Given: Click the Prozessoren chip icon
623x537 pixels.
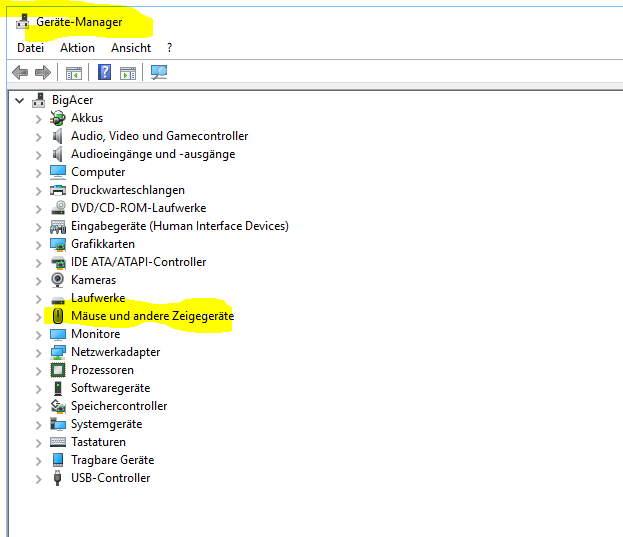Looking at the screenshot, I should [x=58, y=370].
